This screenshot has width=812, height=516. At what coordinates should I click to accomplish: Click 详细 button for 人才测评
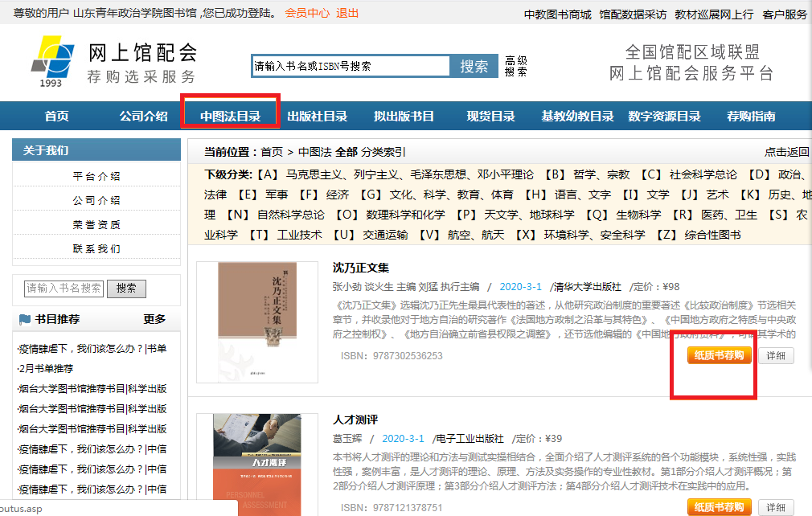(776, 507)
